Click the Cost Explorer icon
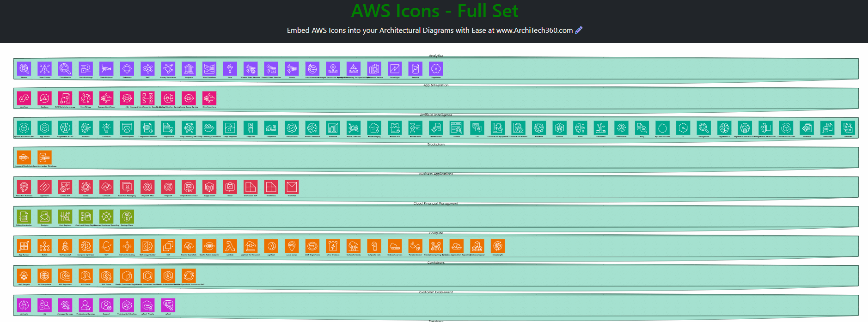Image resolution: width=868 pixels, height=322 pixels. [x=65, y=217]
